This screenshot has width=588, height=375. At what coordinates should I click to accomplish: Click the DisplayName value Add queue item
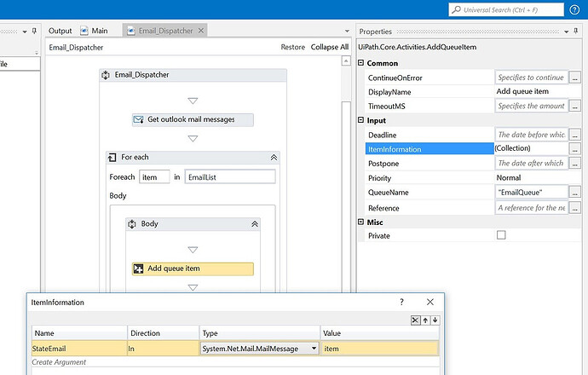[522, 91]
